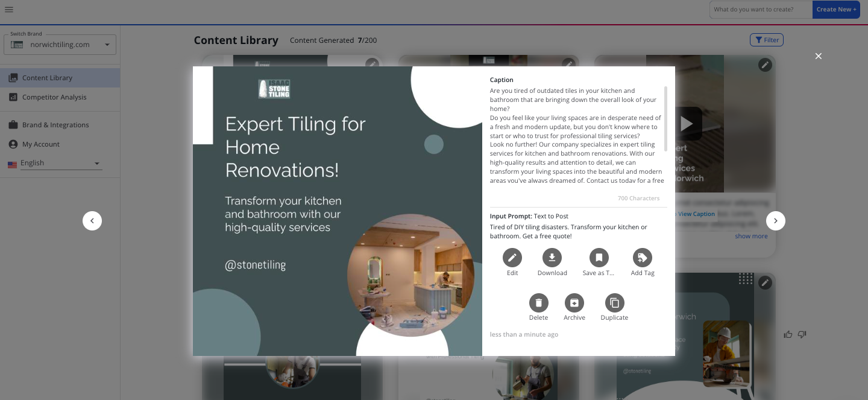Delete this post using the trash icon
The image size is (868, 400).
[x=538, y=302]
